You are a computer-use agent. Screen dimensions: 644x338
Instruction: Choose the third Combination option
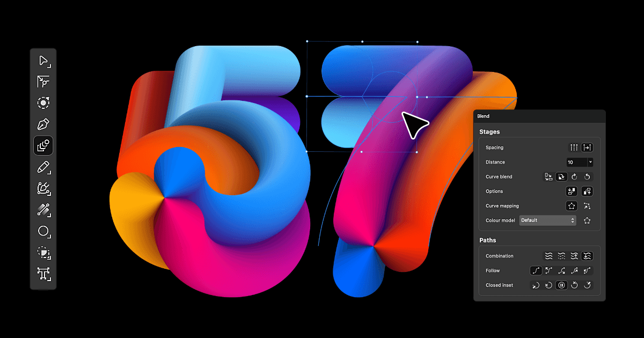574,256
